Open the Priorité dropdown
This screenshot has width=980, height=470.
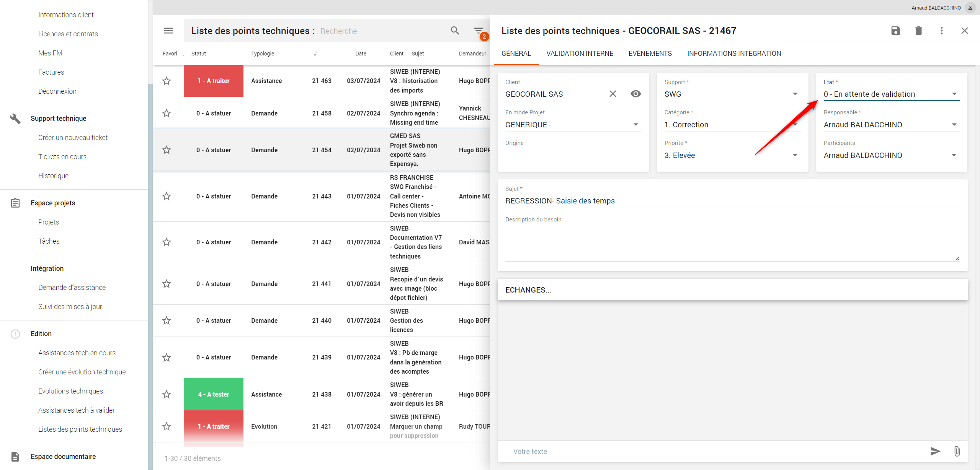pyautogui.click(x=795, y=155)
